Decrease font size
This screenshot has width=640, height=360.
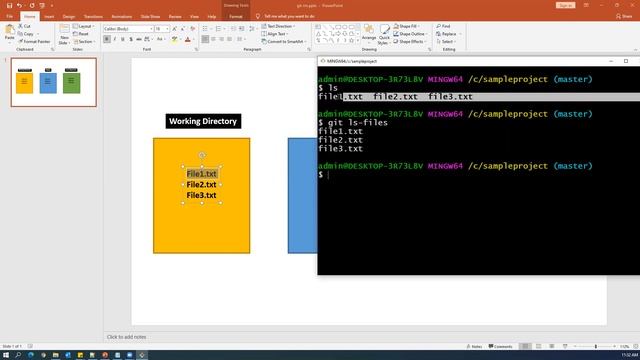click(183, 29)
